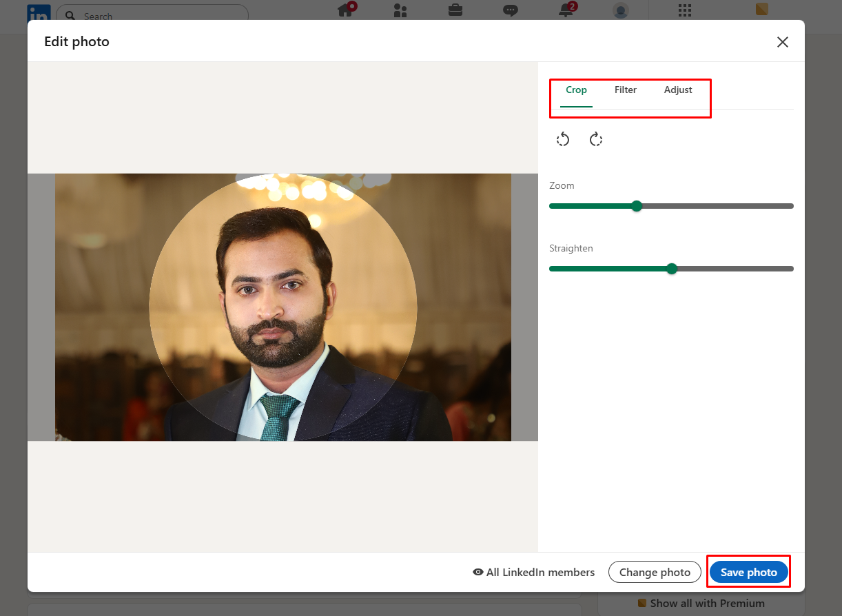This screenshot has height=616, width=842.
Task: Switch to the Crop tab
Action: pyautogui.click(x=576, y=90)
